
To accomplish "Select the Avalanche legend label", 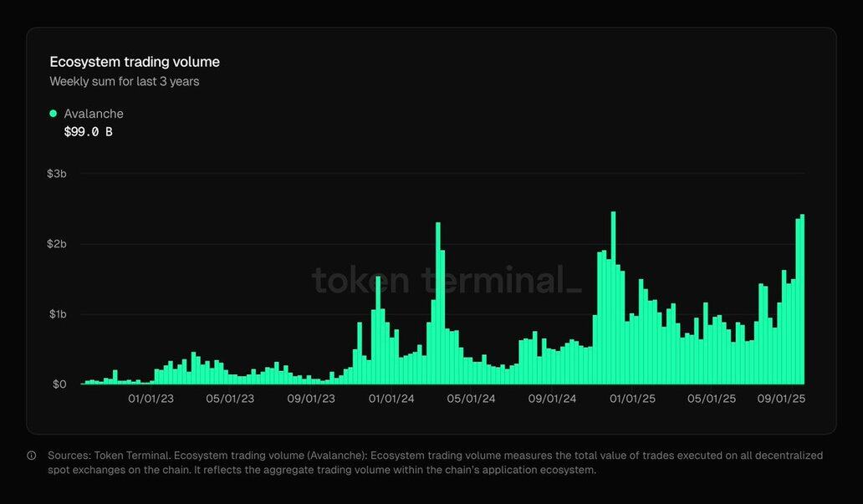I will tap(94, 114).
